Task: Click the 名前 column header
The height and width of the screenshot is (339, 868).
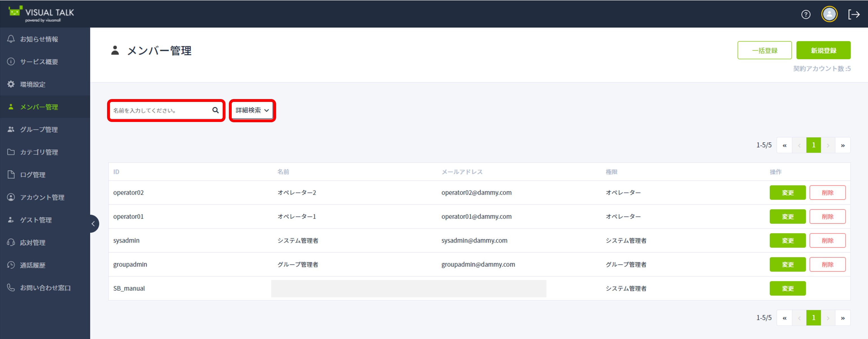Action: (x=283, y=172)
